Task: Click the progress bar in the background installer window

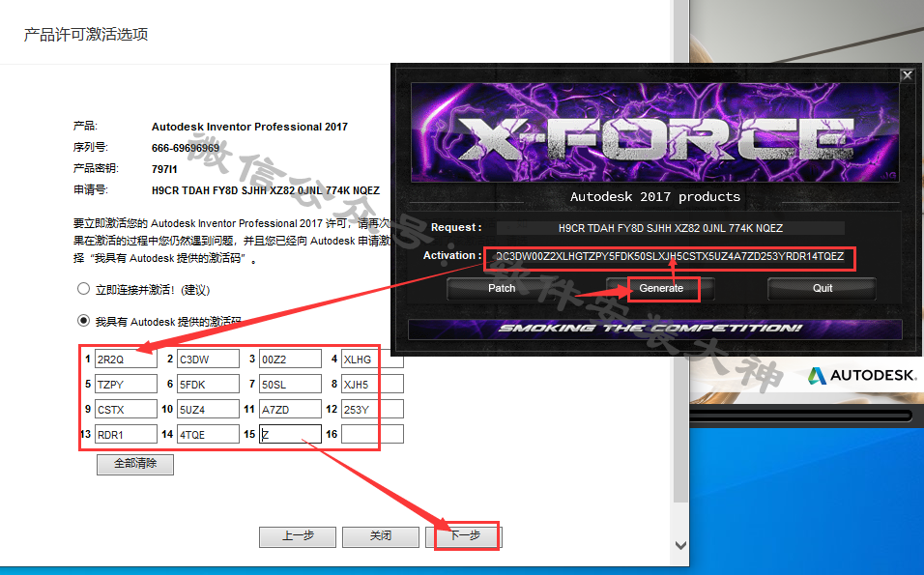Action: [801, 416]
